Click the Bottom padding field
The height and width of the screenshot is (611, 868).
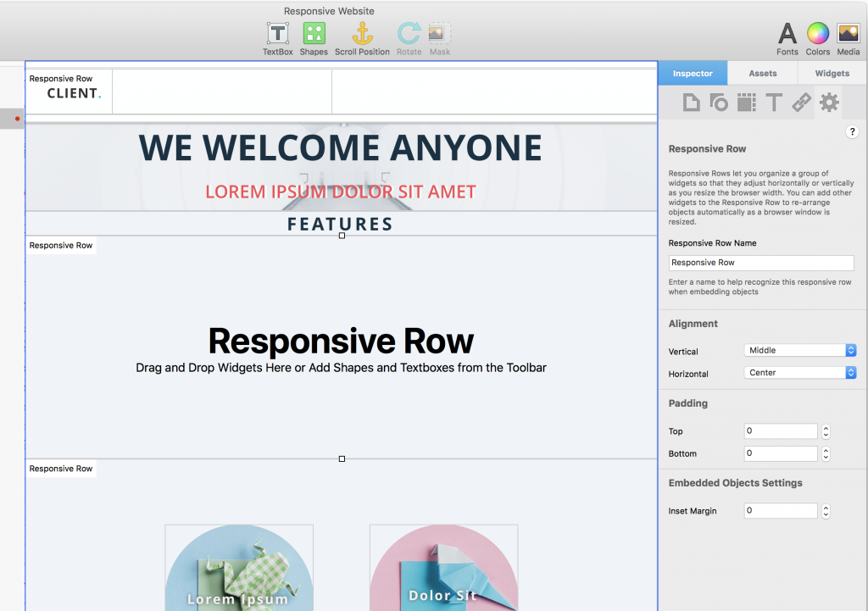[781, 453]
